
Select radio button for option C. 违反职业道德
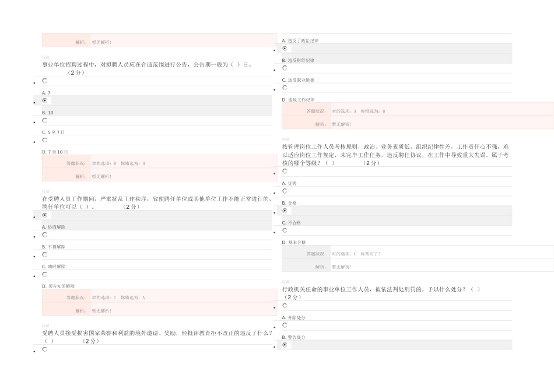coord(285,68)
